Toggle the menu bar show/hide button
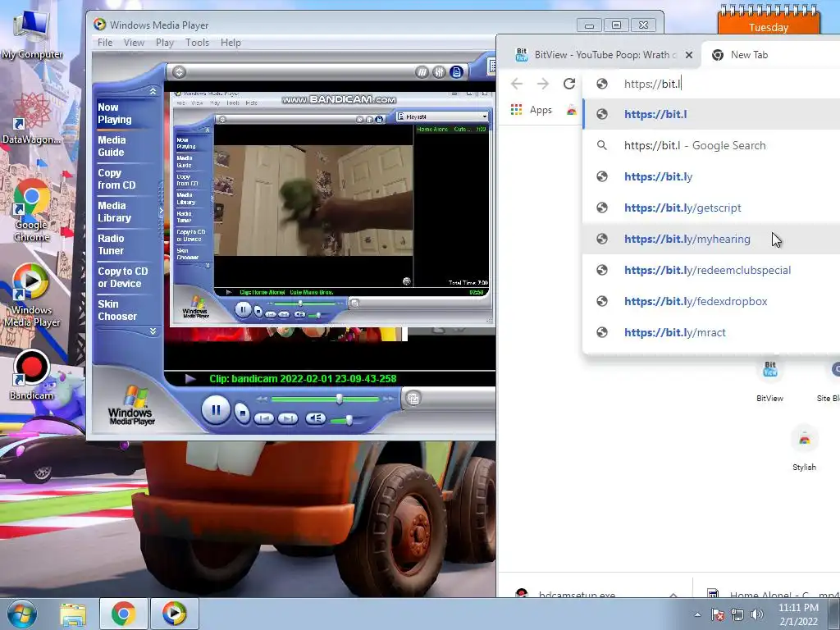 coord(179,71)
